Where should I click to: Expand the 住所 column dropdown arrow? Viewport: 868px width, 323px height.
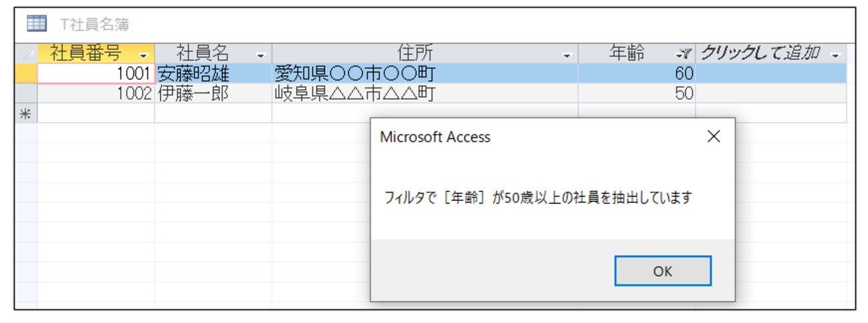click(x=567, y=55)
